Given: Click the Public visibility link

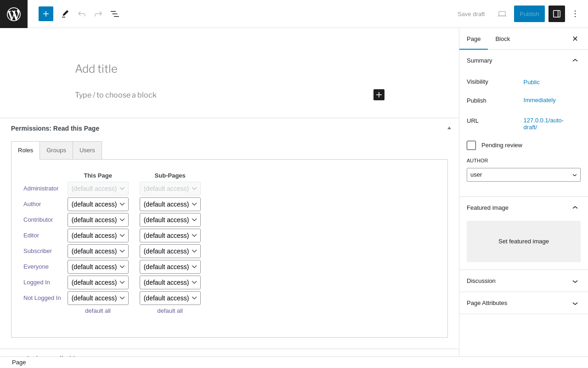Looking at the screenshot, I should pyautogui.click(x=531, y=82).
